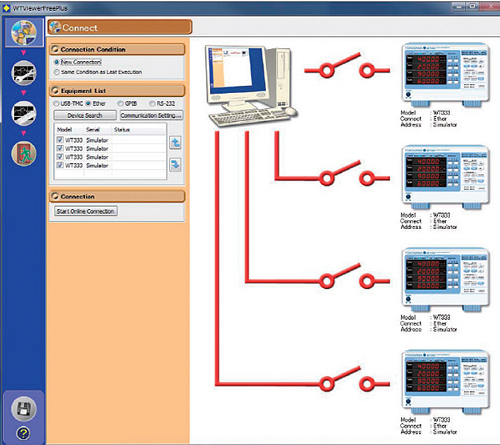The height and width of the screenshot is (445, 500).
Task: Click Start Online Connection button
Action: pyautogui.click(x=86, y=211)
